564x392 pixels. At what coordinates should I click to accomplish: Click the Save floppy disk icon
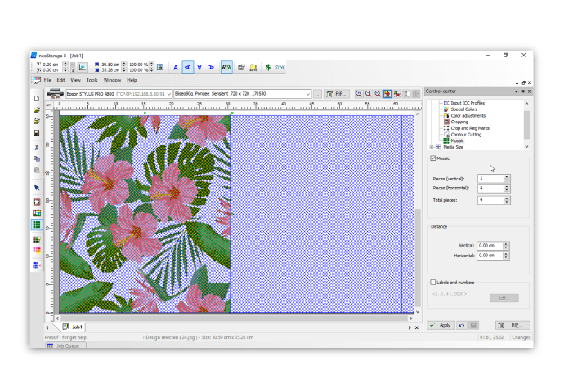[x=36, y=133]
